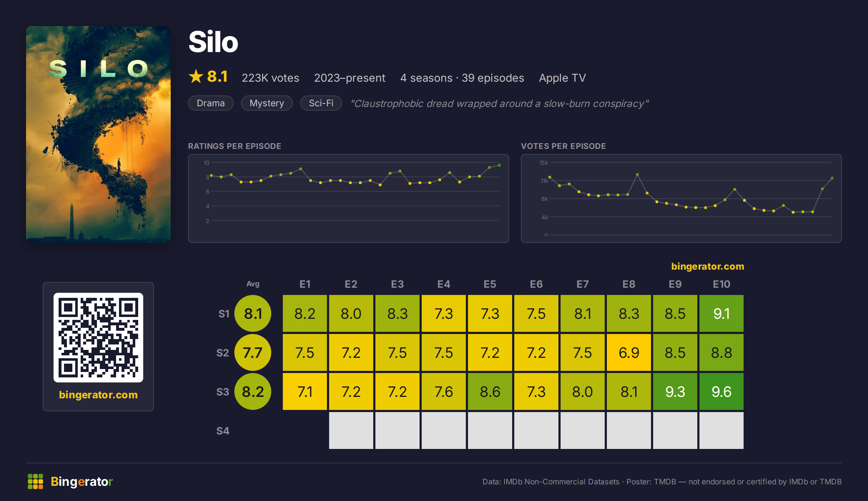Viewport: 868px width, 501px height.
Task: Click the gold star rating icon
Action: click(196, 76)
